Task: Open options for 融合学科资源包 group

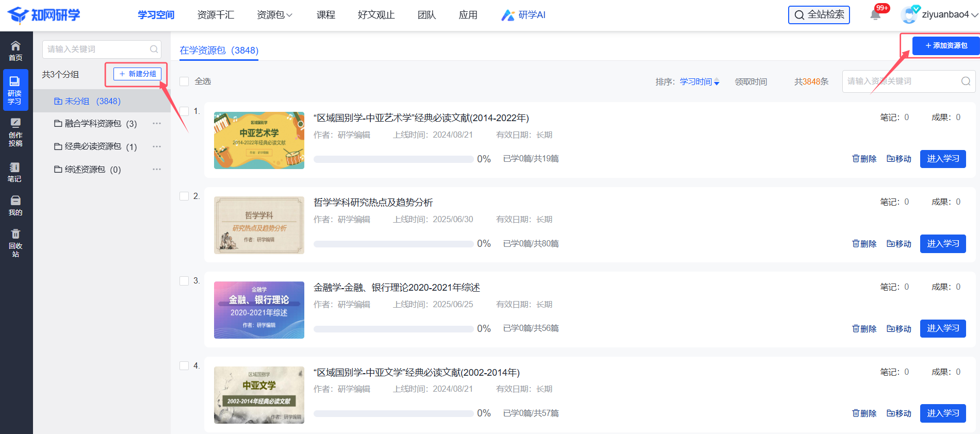Action: click(157, 124)
